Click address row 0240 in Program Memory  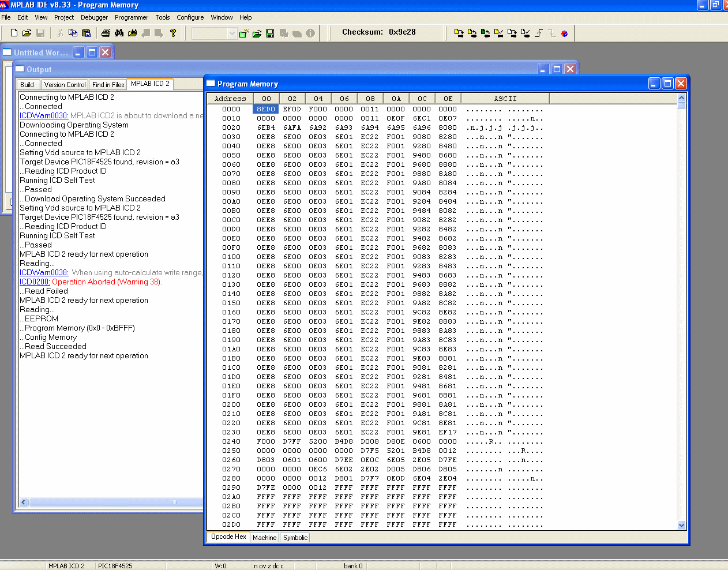(x=231, y=441)
